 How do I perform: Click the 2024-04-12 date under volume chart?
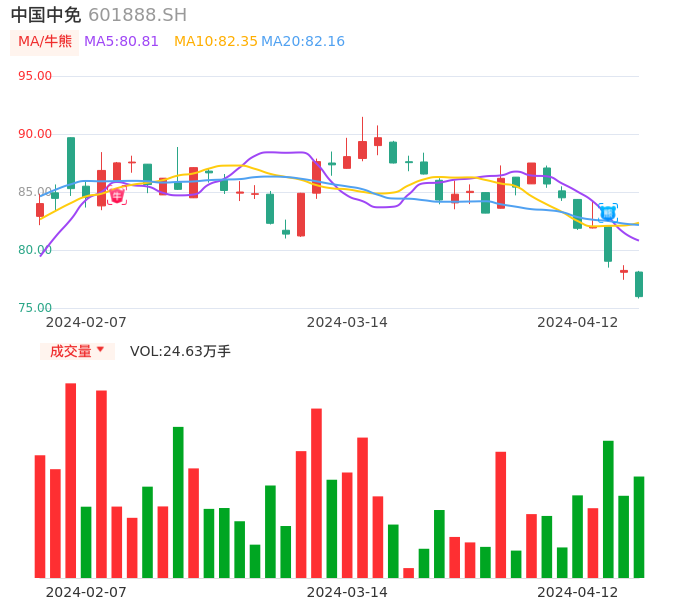pyautogui.click(x=577, y=592)
